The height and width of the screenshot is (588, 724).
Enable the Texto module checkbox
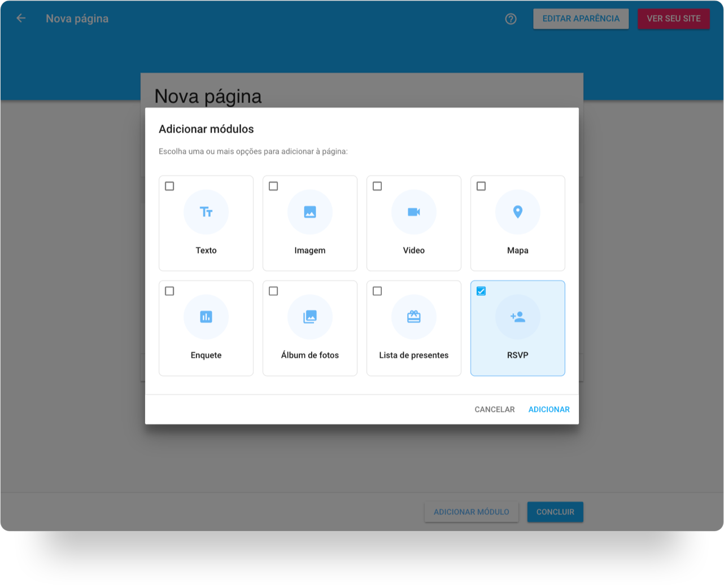click(x=169, y=186)
